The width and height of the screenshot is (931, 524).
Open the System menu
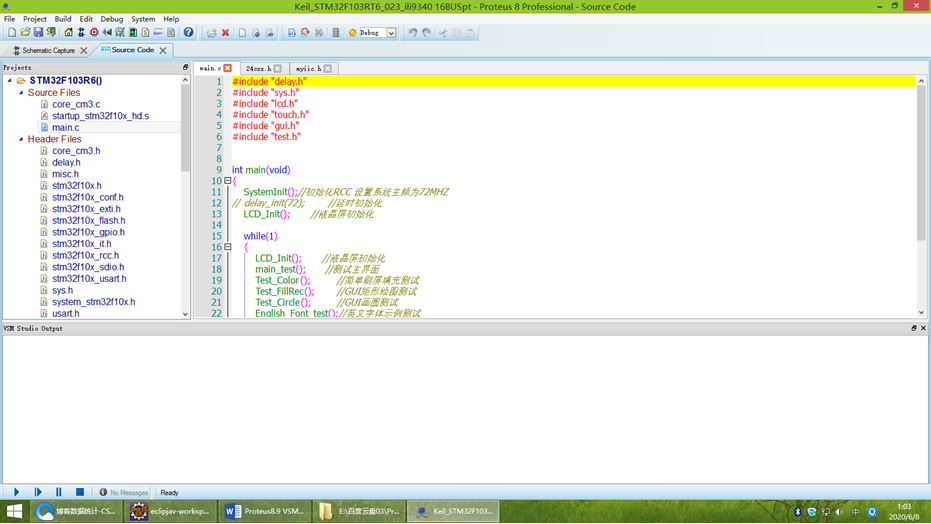143,19
